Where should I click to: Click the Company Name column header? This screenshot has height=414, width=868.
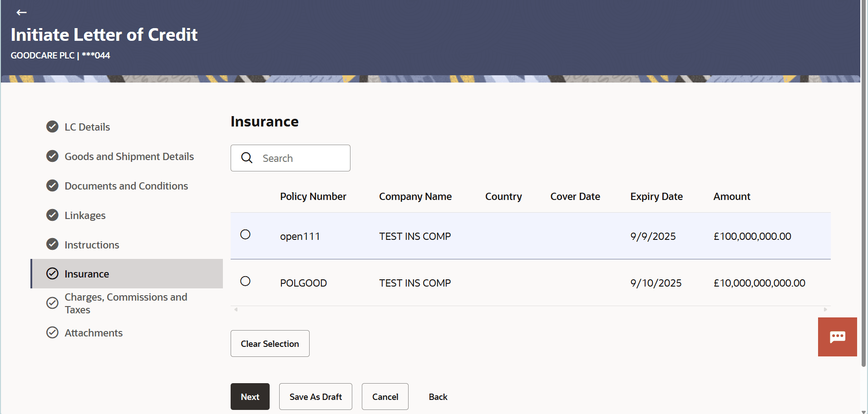415,196
